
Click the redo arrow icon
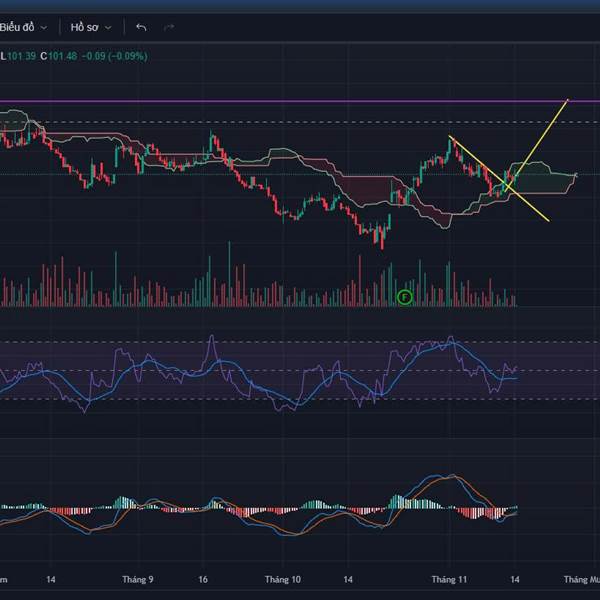169,27
